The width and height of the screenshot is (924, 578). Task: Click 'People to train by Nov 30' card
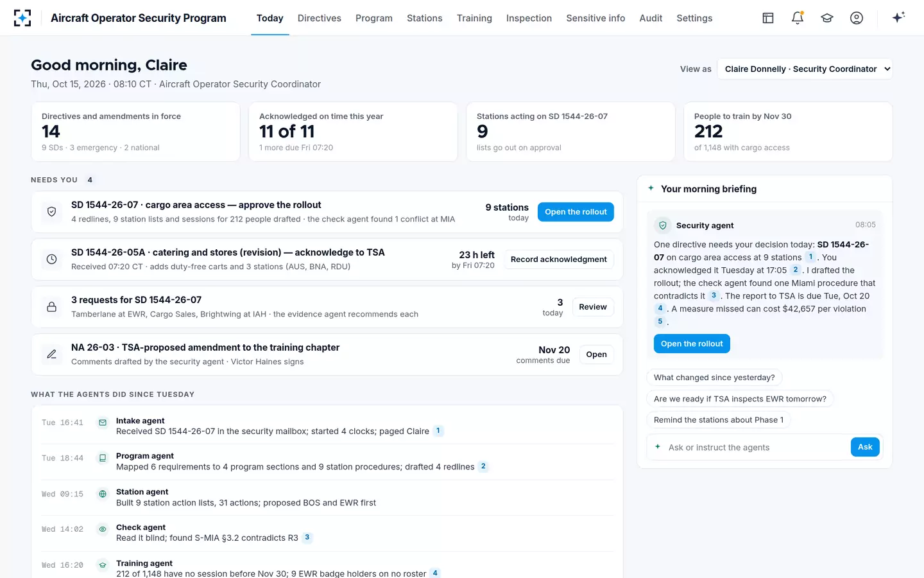click(x=788, y=132)
